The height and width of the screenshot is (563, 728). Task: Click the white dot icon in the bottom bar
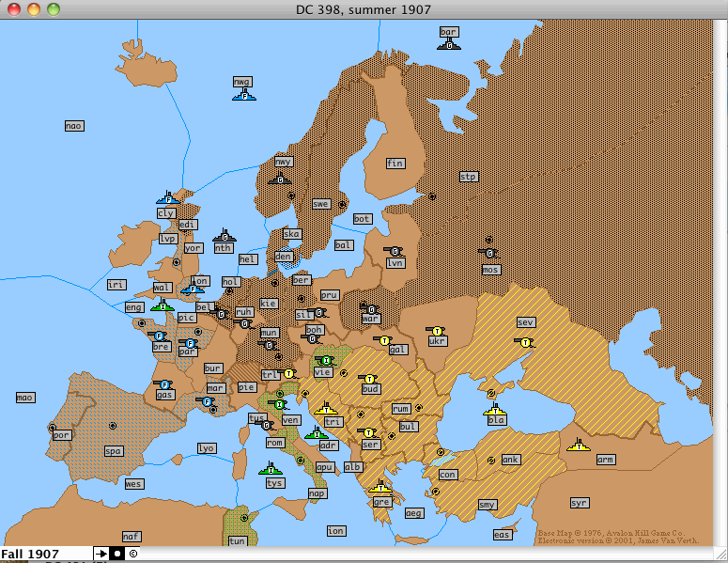117,554
